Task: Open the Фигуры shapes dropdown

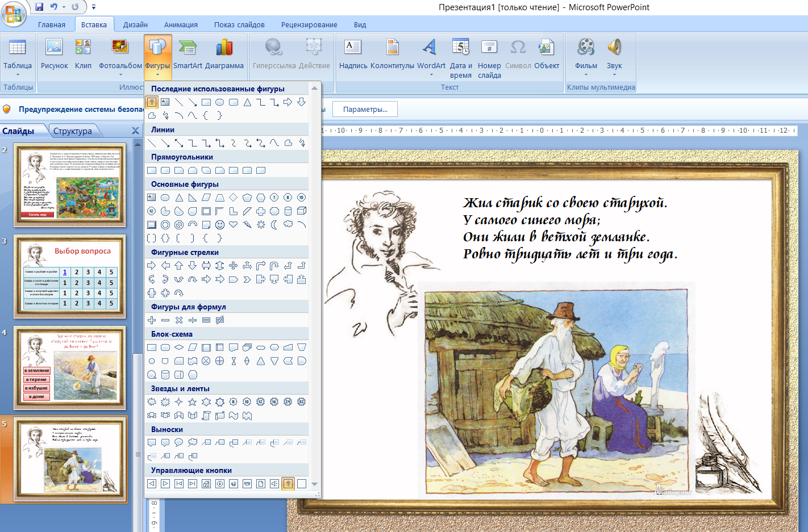Action: (x=157, y=58)
